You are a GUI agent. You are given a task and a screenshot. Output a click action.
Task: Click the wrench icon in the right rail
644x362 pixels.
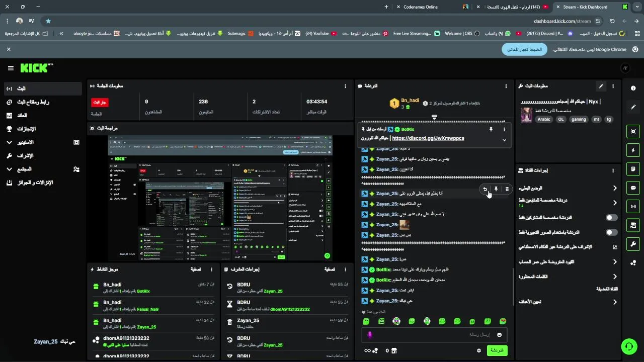pyautogui.click(x=633, y=244)
